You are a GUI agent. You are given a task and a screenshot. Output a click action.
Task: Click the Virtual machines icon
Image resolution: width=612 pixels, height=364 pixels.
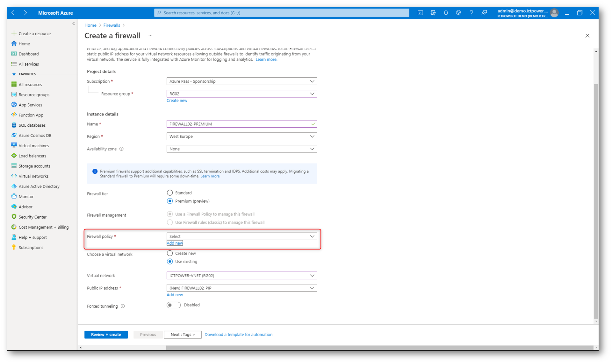click(x=14, y=145)
